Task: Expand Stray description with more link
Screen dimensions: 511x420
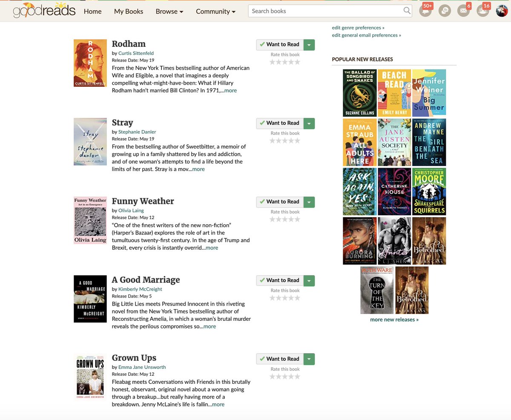Action: (x=198, y=169)
